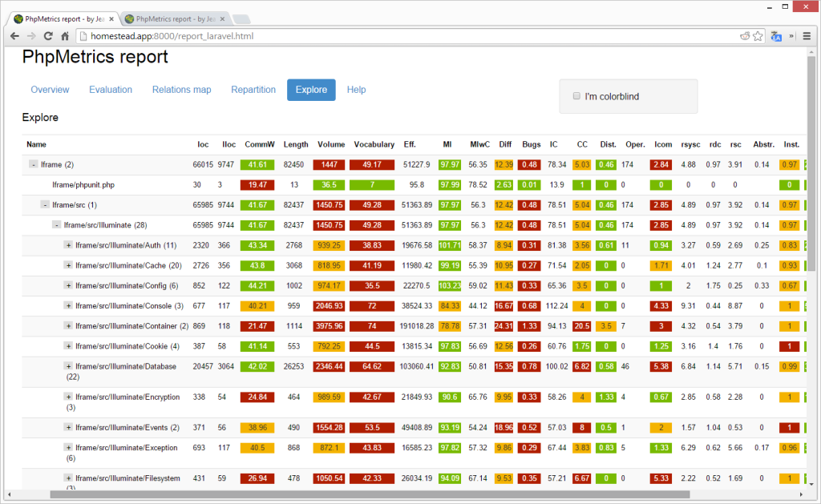The width and height of the screenshot is (821, 504).
Task: Click the translate extension icon
Action: pyautogui.click(x=776, y=36)
